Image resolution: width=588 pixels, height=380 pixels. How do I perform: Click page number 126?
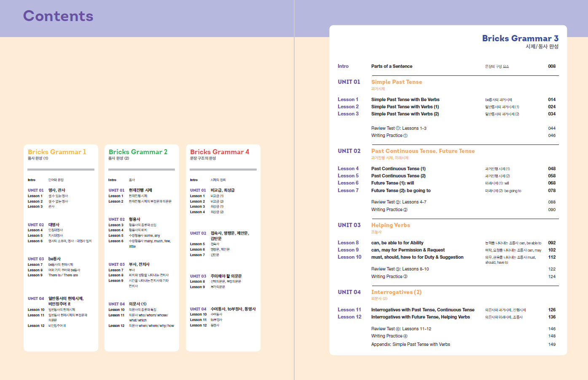tap(552, 310)
